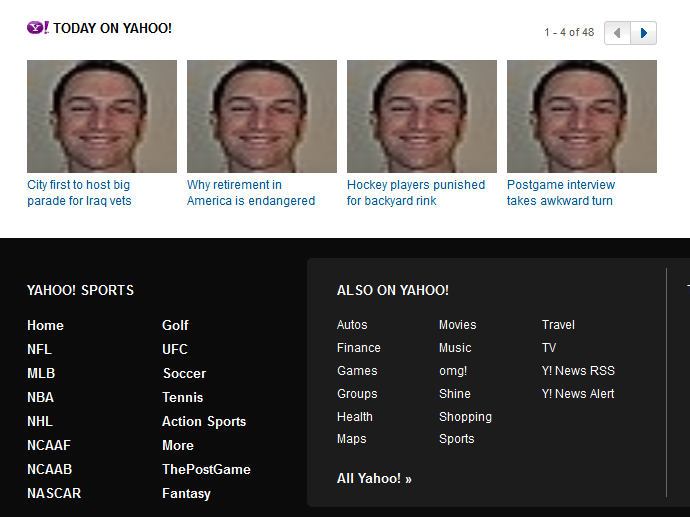Open the NCAAB section
Screen dimensions: 690x517
point(49,469)
